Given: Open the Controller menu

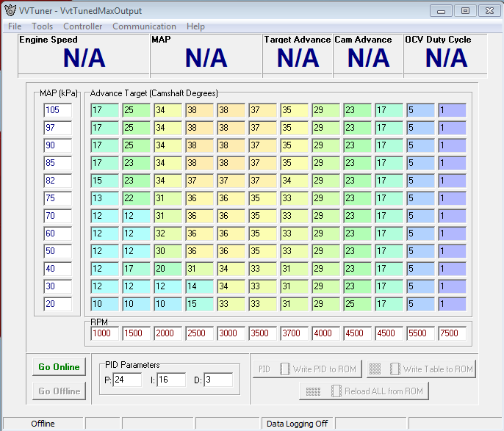Looking at the screenshot, I should coord(82,26).
